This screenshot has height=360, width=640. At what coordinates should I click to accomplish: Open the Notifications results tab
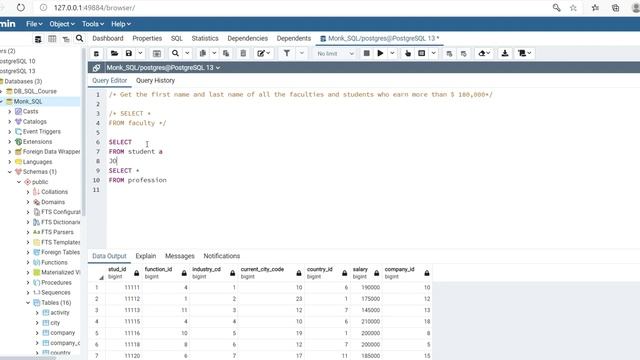pyautogui.click(x=222, y=256)
